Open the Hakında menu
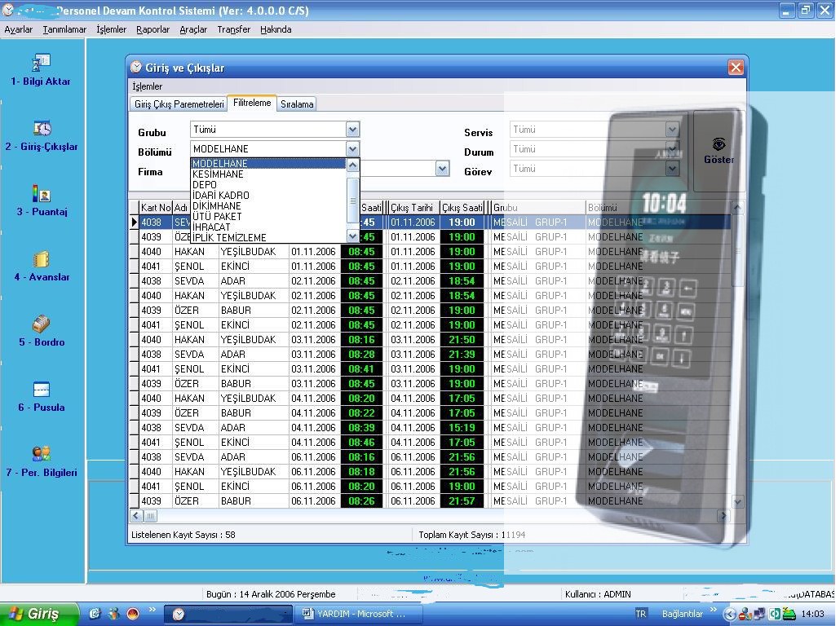This screenshot has height=626, width=840. (x=276, y=29)
